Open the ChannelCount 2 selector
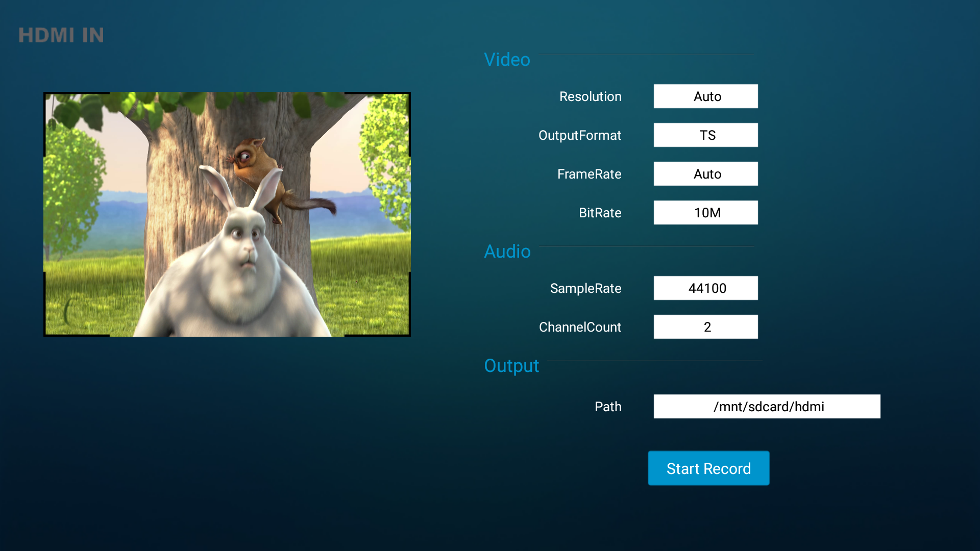Viewport: 980px width, 551px height. (705, 327)
